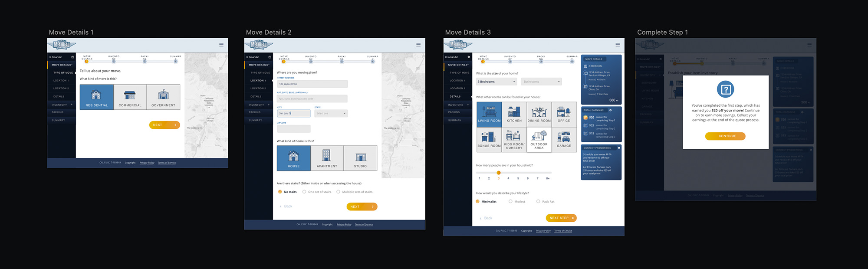Screen dimensions: 868x269
Task: Choose the House home type tile
Action: (x=293, y=158)
